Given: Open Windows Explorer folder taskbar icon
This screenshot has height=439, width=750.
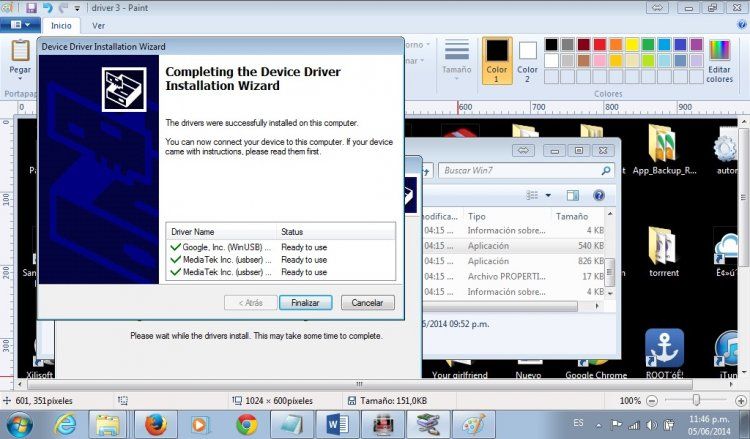Looking at the screenshot, I should 108,424.
